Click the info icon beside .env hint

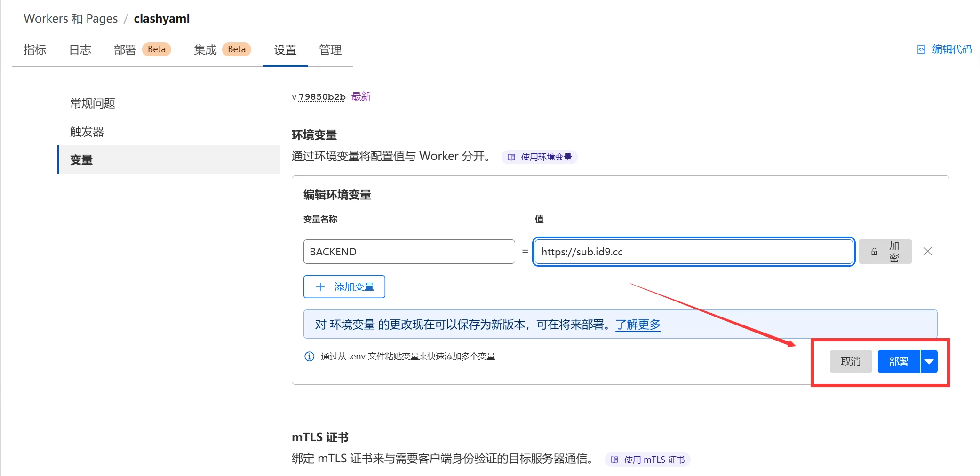(309, 357)
